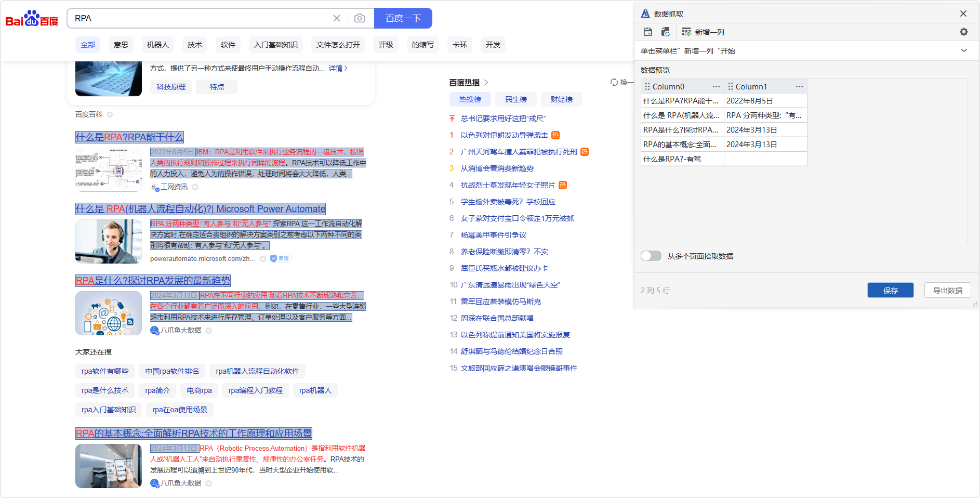Image resolution: width=980 pixels, height=498 pixels.
Task: Click the 特点 tag
Action: click(217, 87)
